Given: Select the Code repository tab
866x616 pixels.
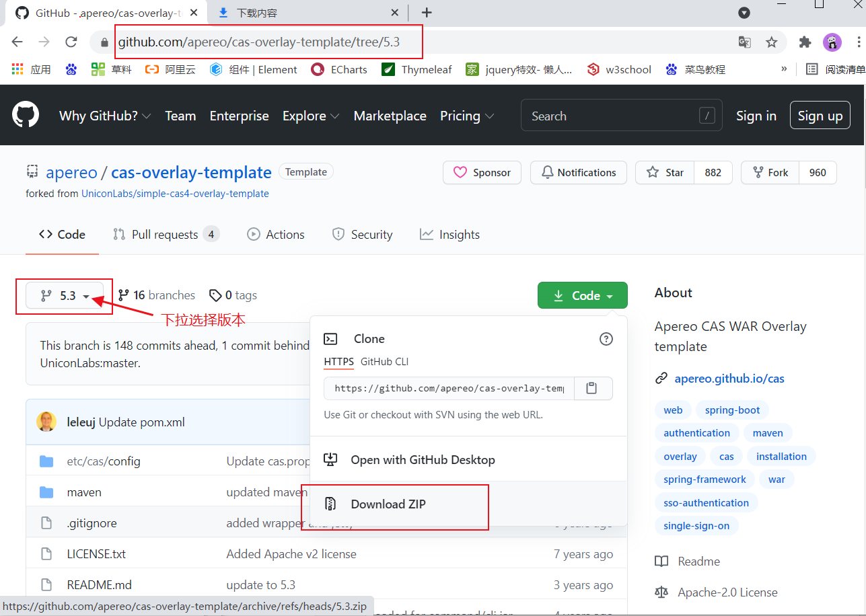Looking at the screenshot, I should (x=63, y=234).
